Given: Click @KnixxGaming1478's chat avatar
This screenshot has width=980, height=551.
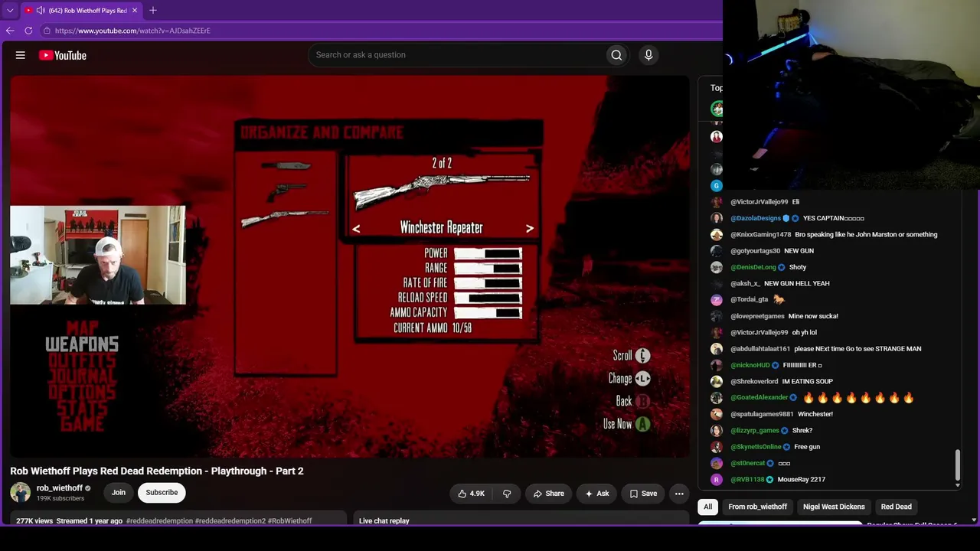Looking at the screenshot, I should (717, 235).
